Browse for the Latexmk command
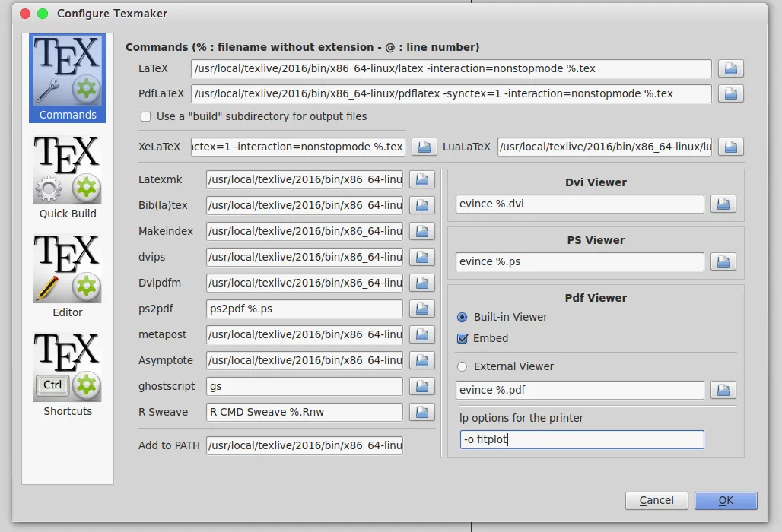782x532 pixels. tap(422, 179)
